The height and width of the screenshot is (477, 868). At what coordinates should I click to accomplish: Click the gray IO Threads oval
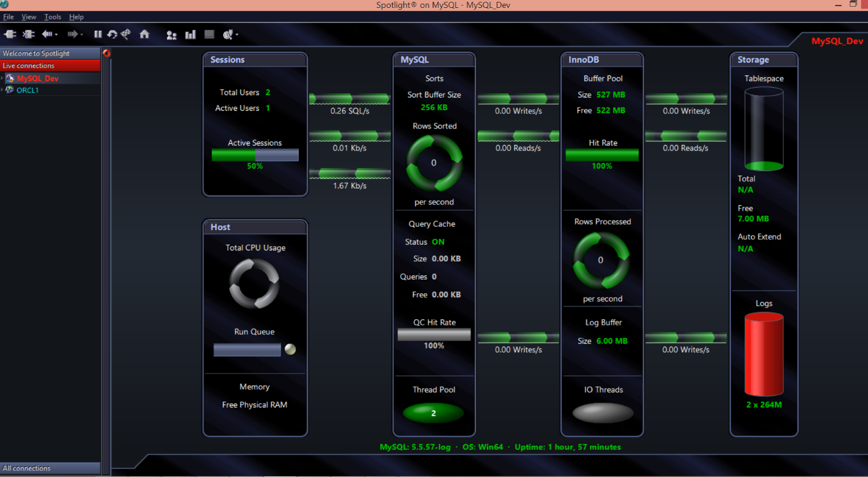click(603, 413)
